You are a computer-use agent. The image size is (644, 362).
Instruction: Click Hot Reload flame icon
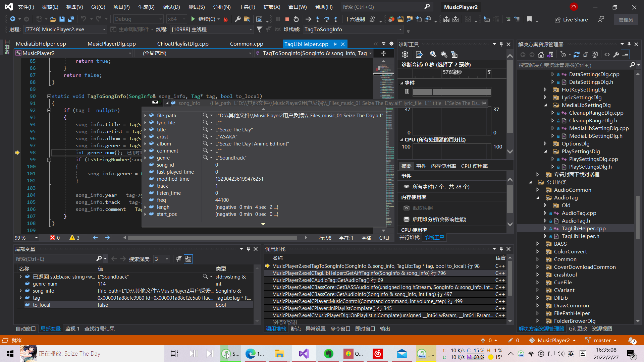(x=226, y=19)
